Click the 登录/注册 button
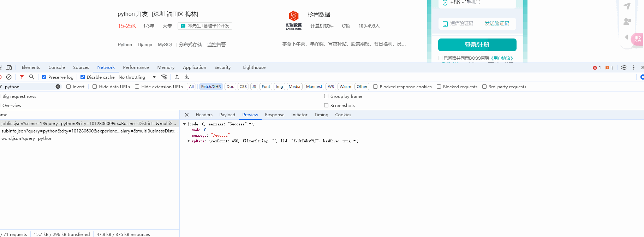Viewport: 644px width, 237px height. pos(477,45)
